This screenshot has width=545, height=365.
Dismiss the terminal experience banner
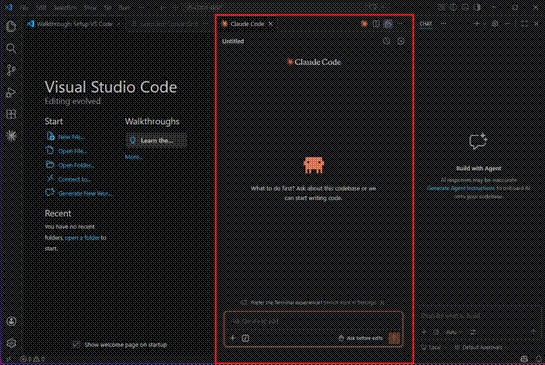pyautogui.click(x=382, y=302)
